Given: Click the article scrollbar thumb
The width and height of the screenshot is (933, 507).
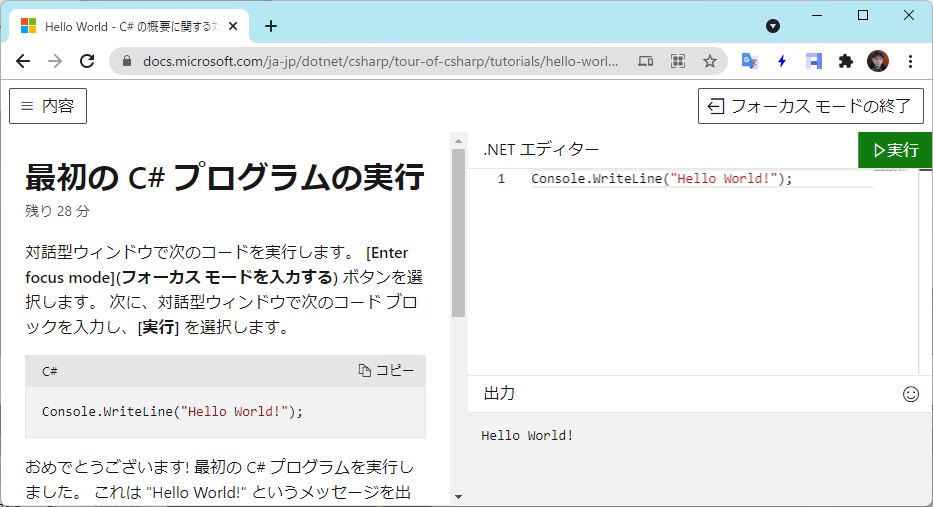Looking at the screenshot, I should (x=458, y=232).
